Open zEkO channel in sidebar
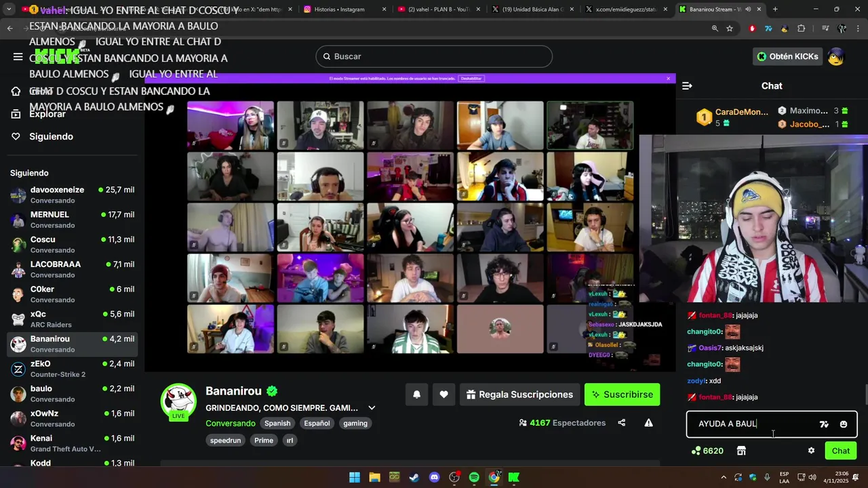The height and width of the screenshot is (488, 868). [73, 369]
